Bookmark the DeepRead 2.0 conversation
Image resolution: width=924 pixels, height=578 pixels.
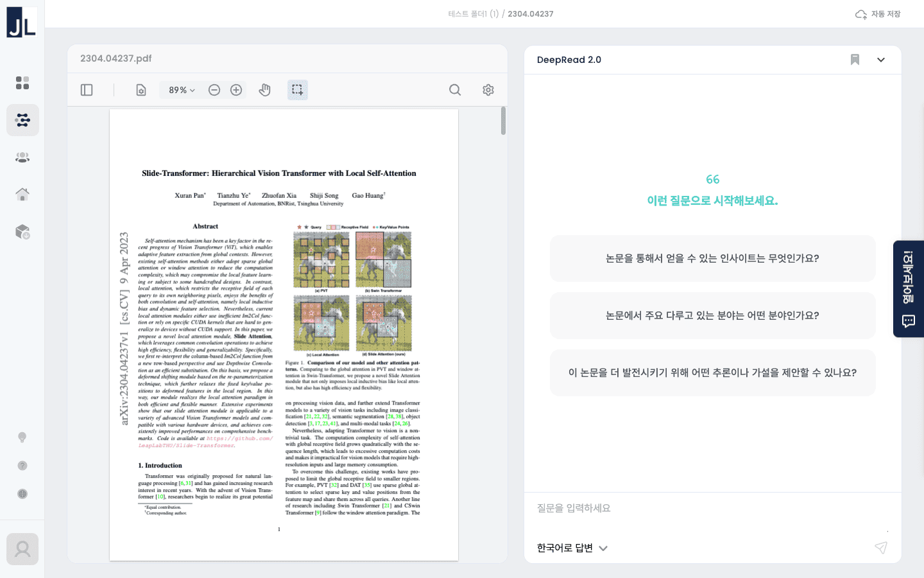855,59
